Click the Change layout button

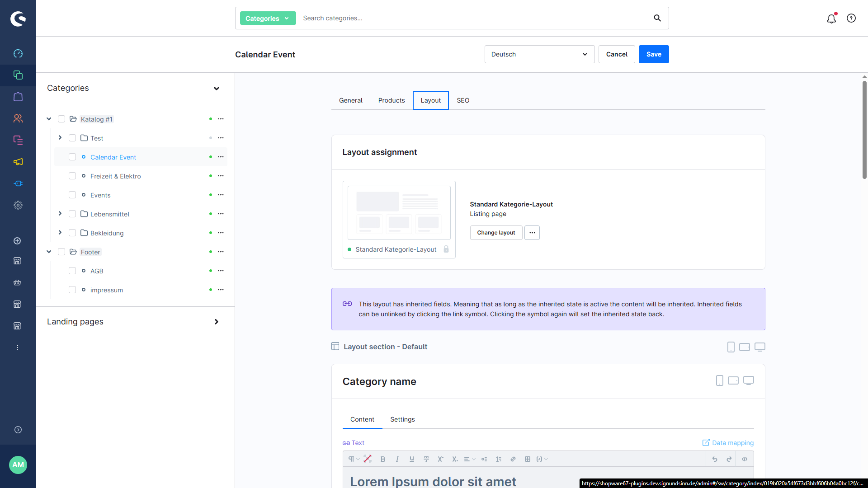[496, 233]
